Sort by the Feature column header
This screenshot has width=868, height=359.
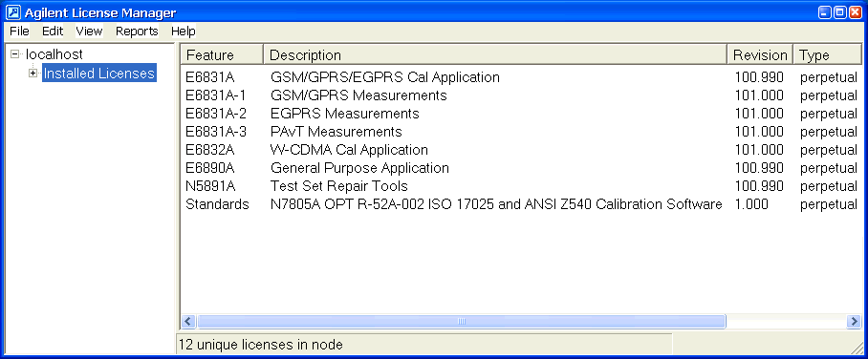(222, 54)
